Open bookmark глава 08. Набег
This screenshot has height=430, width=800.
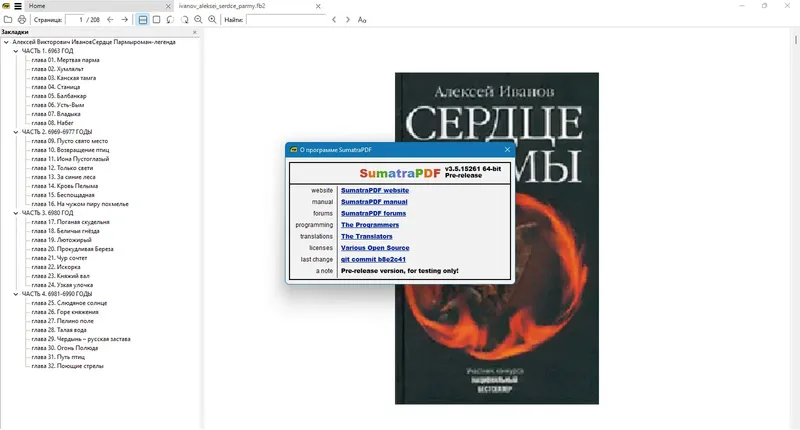pyautogui.click(x=53, y=123)
